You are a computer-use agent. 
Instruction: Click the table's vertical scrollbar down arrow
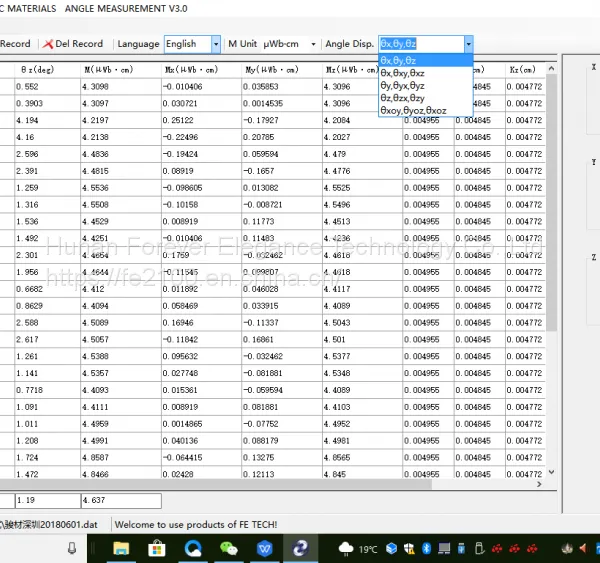[551, 472]
